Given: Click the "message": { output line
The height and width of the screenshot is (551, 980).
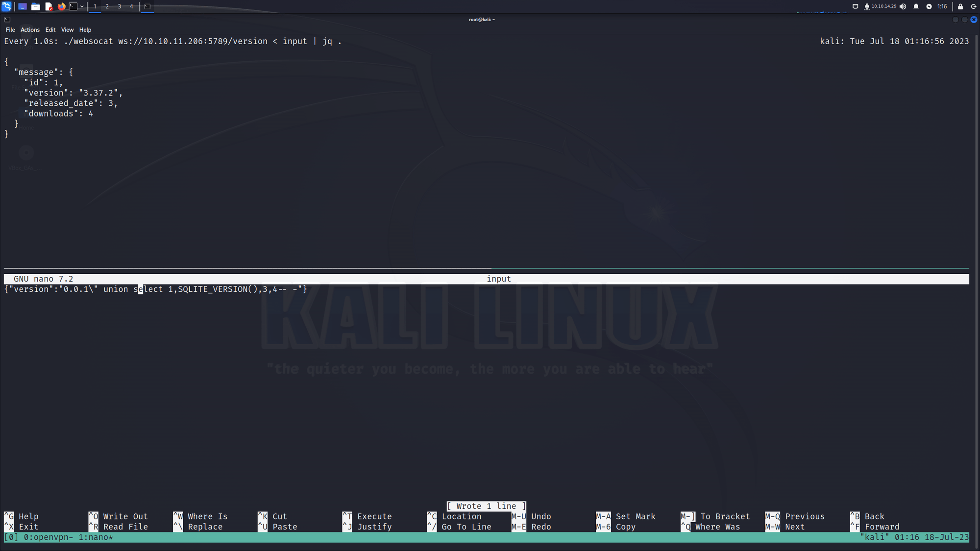Looking at the screenshot, I should (x=44, y=72).
